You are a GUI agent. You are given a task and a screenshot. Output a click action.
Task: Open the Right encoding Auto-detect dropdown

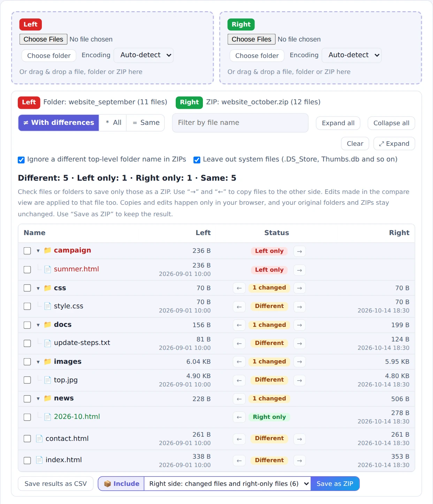click(x=352, y=55)
